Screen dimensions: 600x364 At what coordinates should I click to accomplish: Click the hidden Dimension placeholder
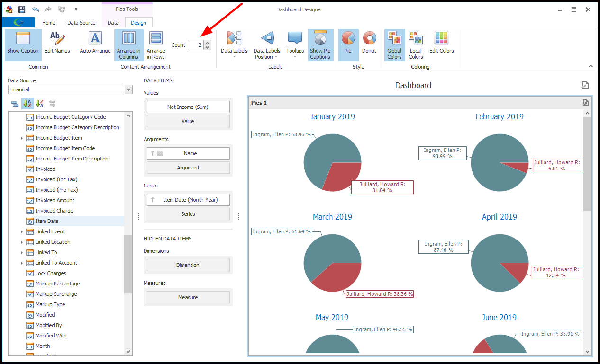click(188, 265)
